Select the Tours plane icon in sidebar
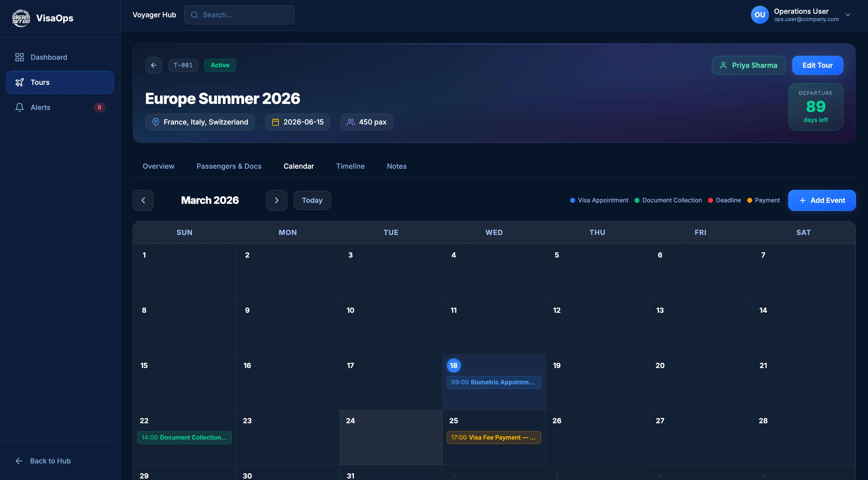The height and width of the screenshot is (480, 868). point(20,82)
